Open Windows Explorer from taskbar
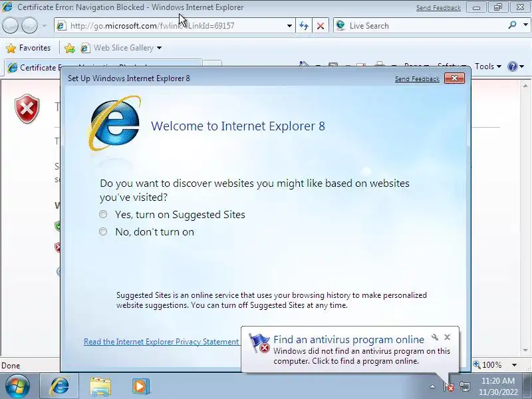 100,386
